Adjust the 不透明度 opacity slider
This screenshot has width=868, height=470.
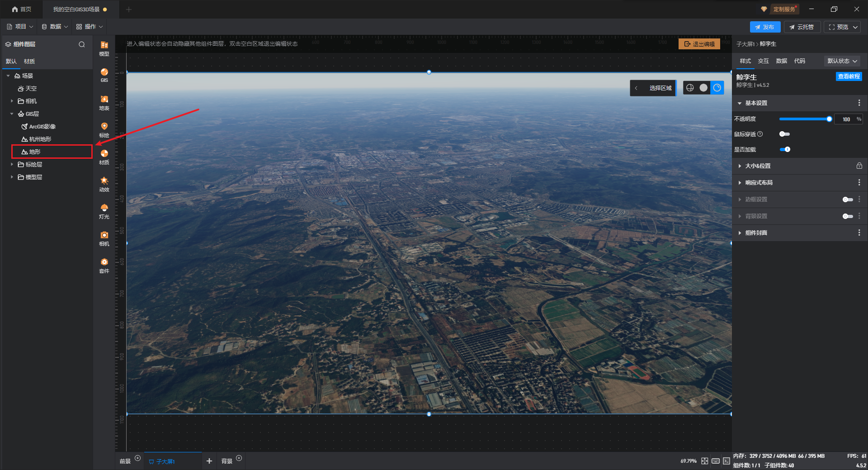[804, 119]
